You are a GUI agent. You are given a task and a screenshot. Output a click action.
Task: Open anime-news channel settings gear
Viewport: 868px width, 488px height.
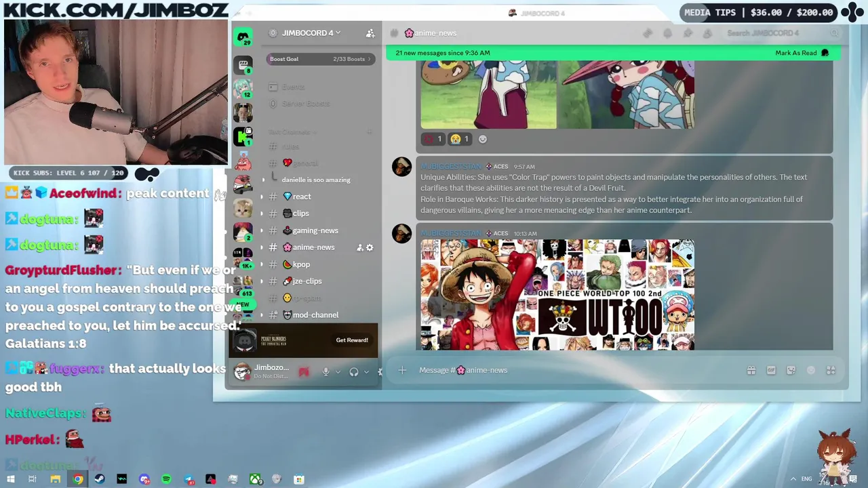[x=370, y=247]
